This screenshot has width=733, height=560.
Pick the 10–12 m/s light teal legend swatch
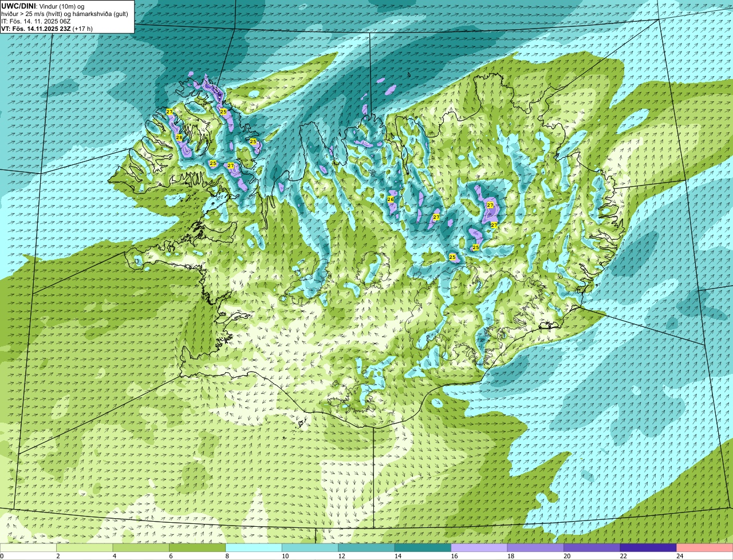tap(310, 547)
